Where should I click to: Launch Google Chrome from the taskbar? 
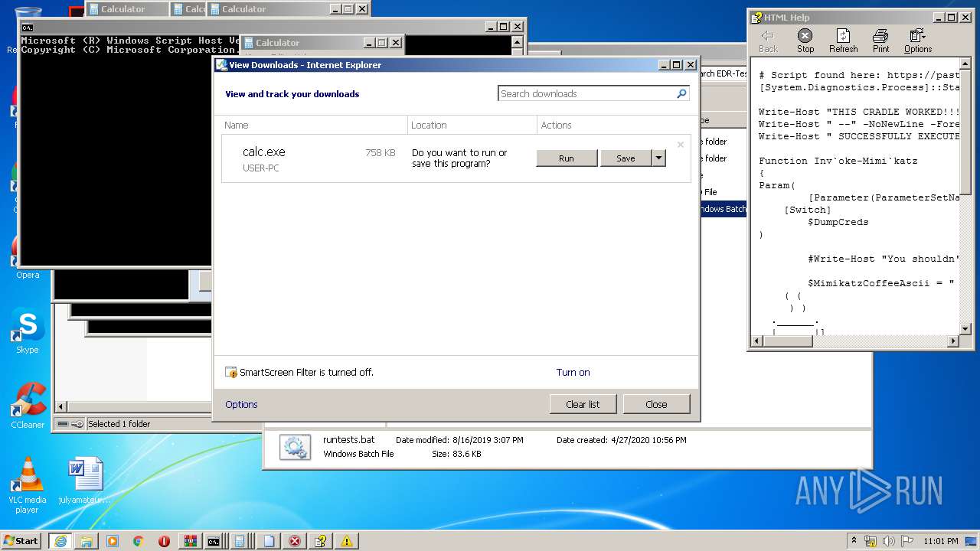coord(138,541)
